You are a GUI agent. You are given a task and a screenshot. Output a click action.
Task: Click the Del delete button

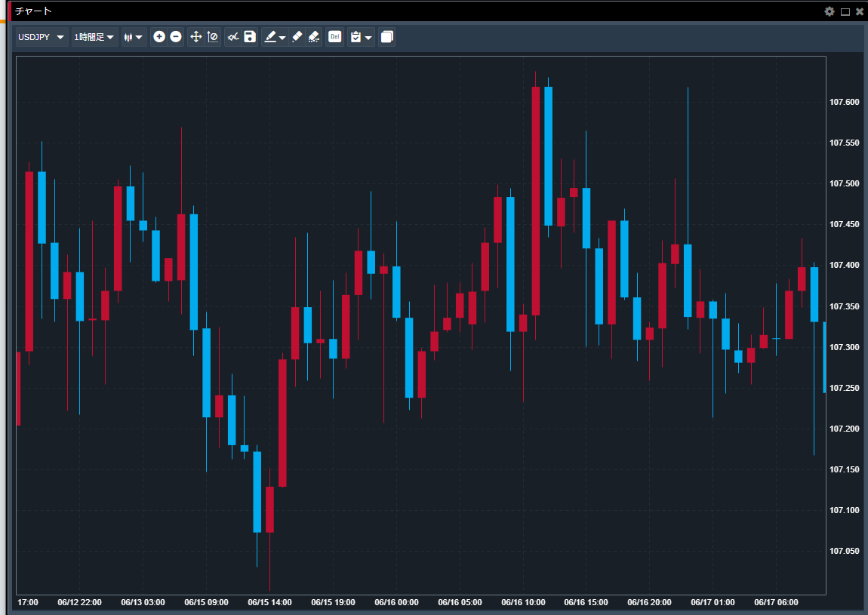[335, 36]
